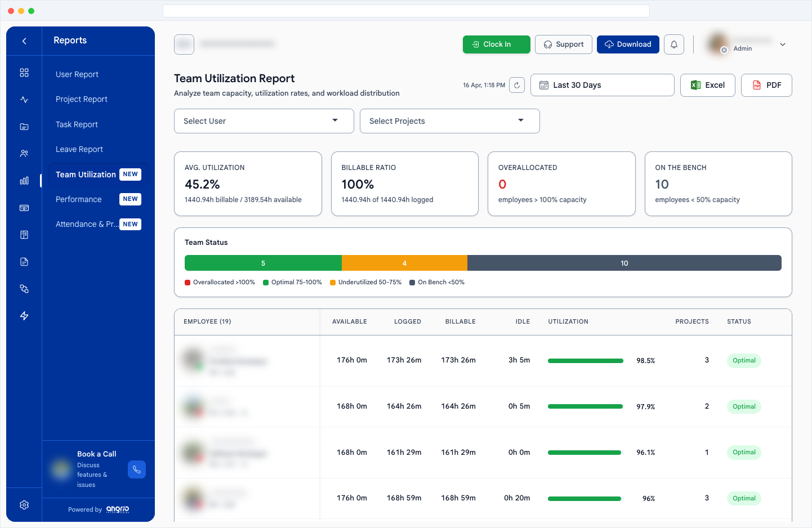Collapse sidebar with back arrow
This screenshot has width=812, height=528.
[24, 41]
